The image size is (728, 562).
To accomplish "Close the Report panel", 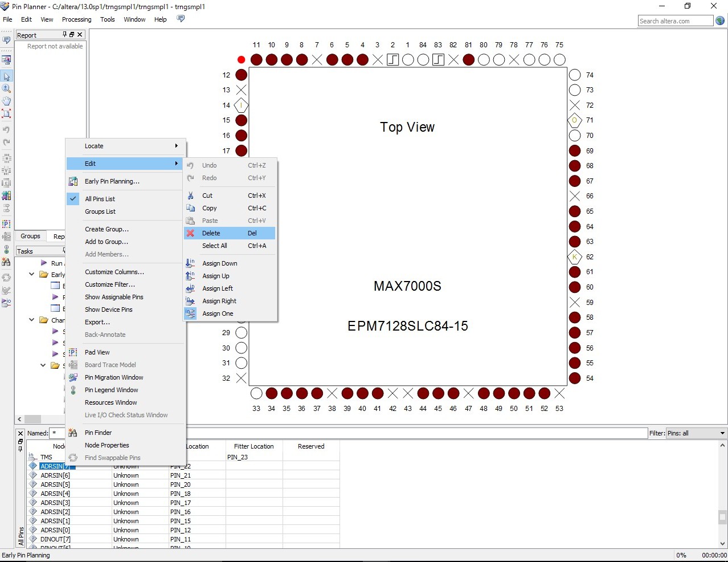I will [80, 35].
